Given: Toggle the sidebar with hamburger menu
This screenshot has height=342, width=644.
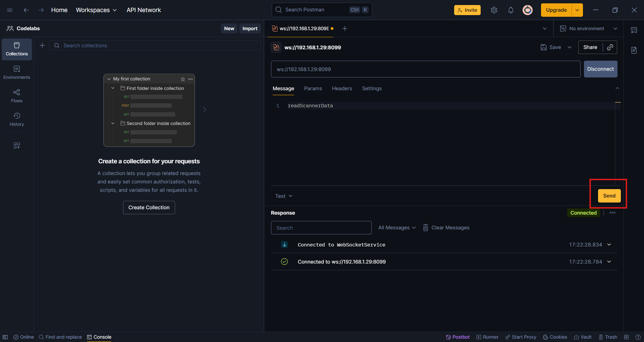Looking at the screenshot, I should coord(10,10).
